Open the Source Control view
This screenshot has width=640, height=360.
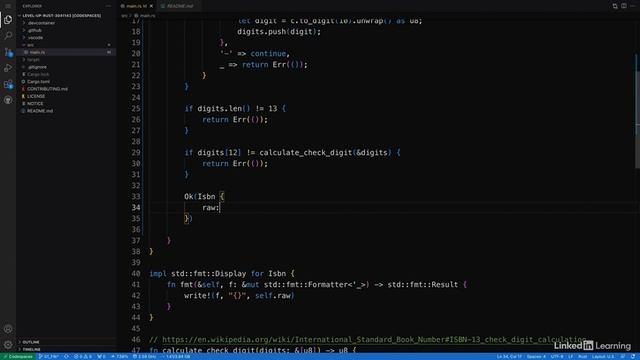[8, 52]
